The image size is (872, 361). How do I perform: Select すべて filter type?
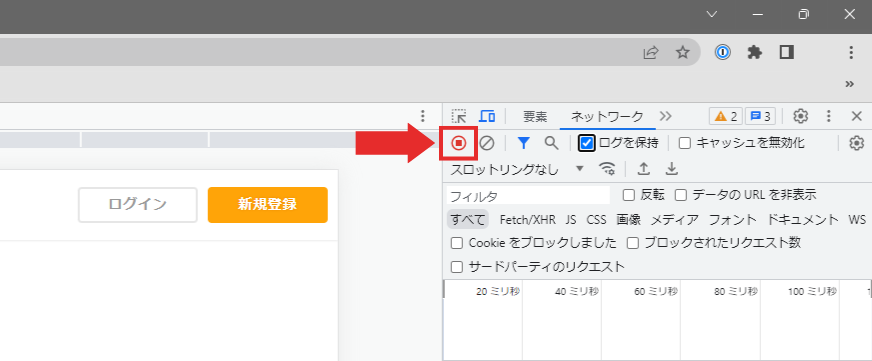point(468,219)
